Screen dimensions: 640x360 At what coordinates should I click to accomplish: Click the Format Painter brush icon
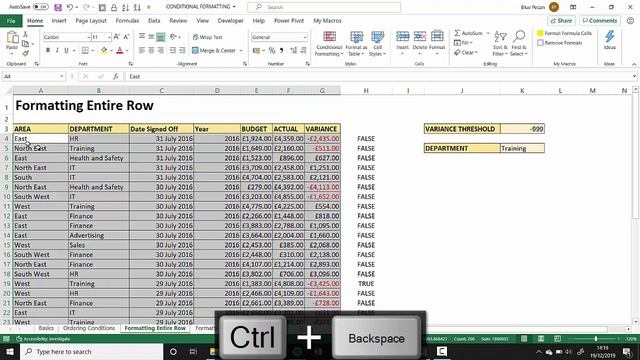coord(25,53)
